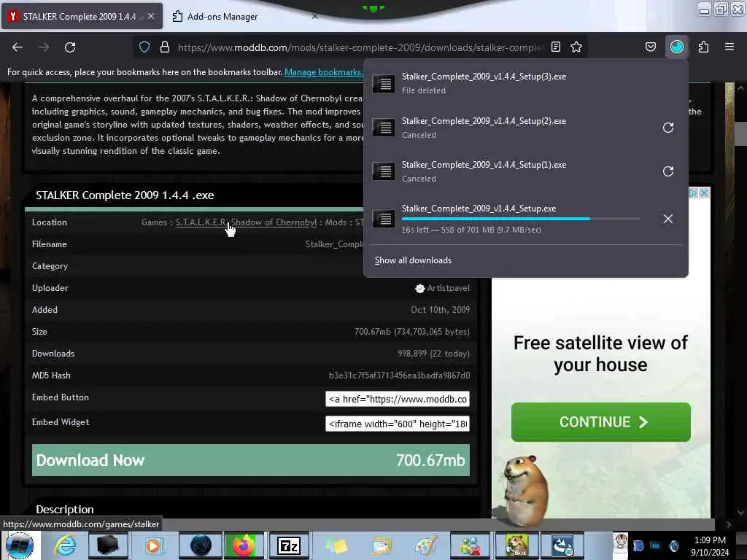Close the STALKER Complete 2009 tab

click(x=151, y=16)
